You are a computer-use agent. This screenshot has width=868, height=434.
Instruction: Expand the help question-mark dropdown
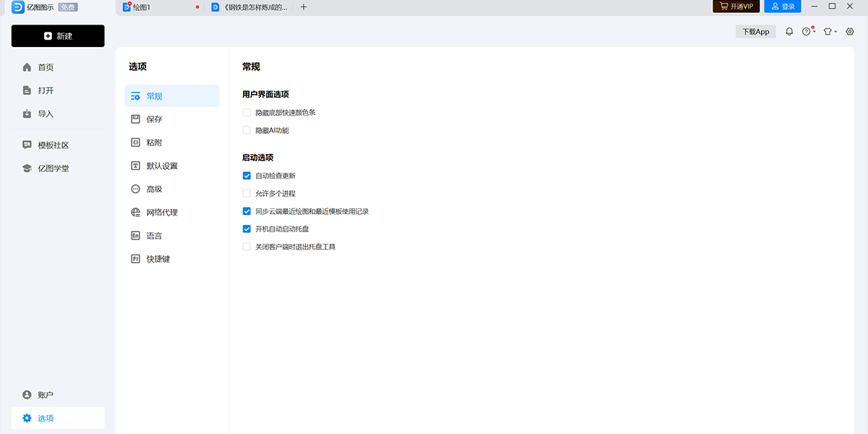click(x=808, y=32)
